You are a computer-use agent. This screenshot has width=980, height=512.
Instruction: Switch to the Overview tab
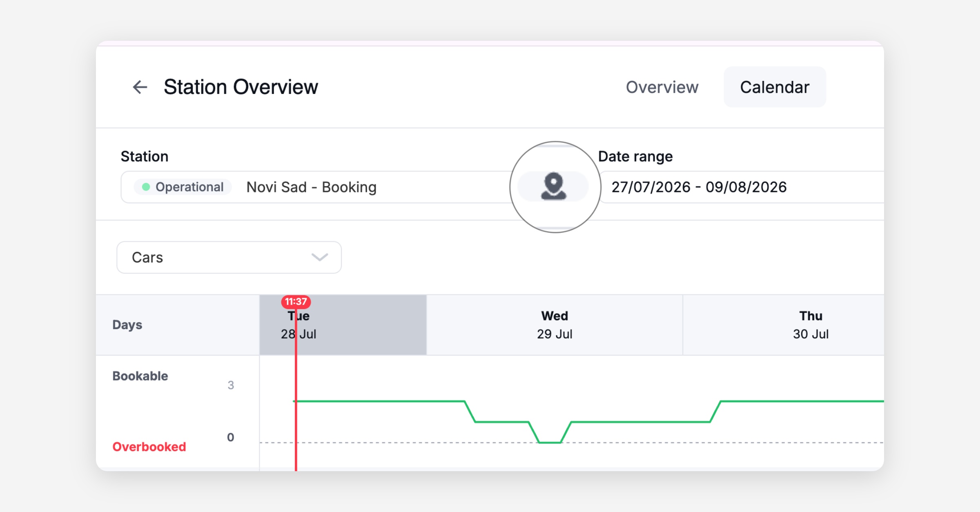point(662,87)
